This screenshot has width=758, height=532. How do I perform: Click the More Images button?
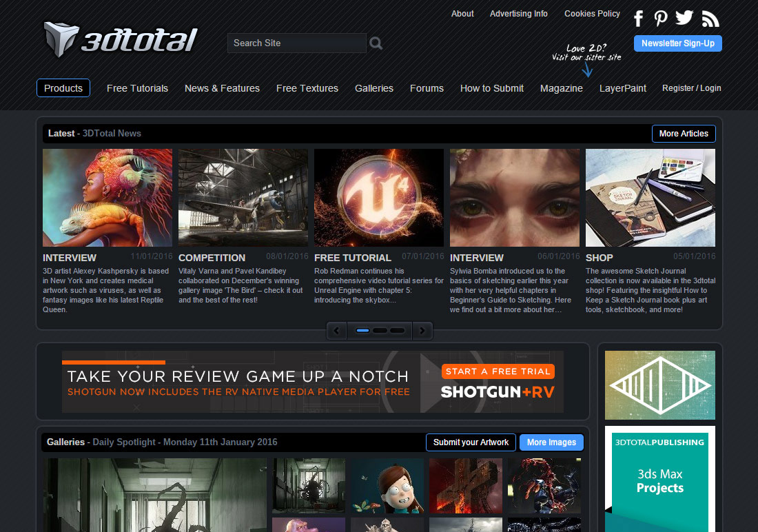pos(551,442)
